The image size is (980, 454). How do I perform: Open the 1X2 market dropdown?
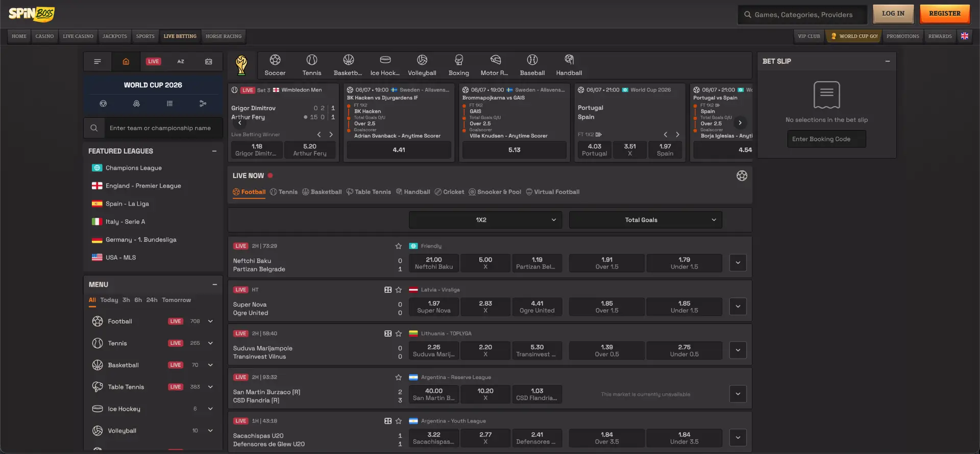[x=485, y=220]
